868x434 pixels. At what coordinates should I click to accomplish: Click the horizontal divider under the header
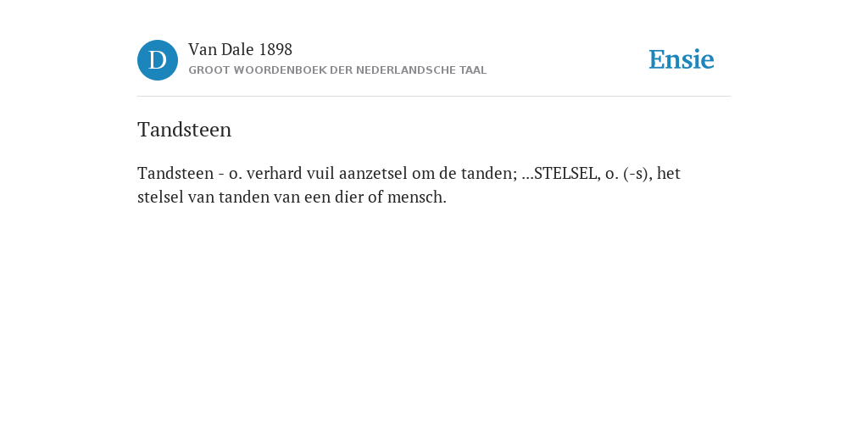pyautogui.click(x=434, y=97)
